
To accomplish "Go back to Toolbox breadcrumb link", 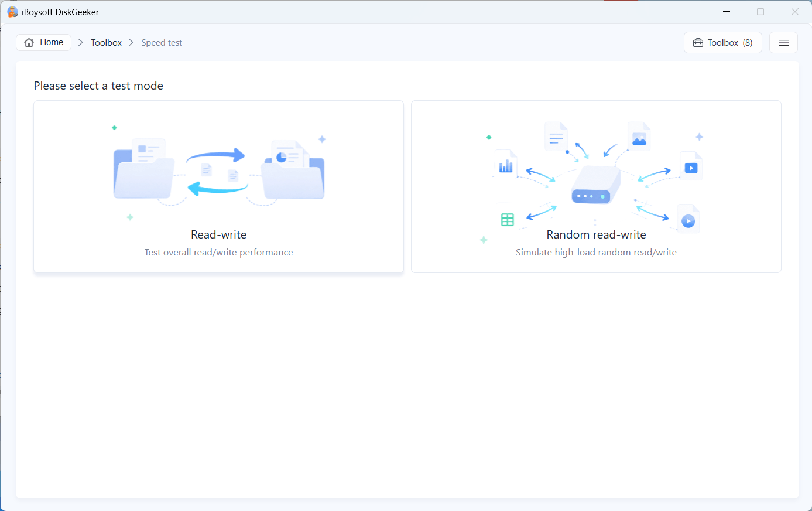I will [106, 43].
